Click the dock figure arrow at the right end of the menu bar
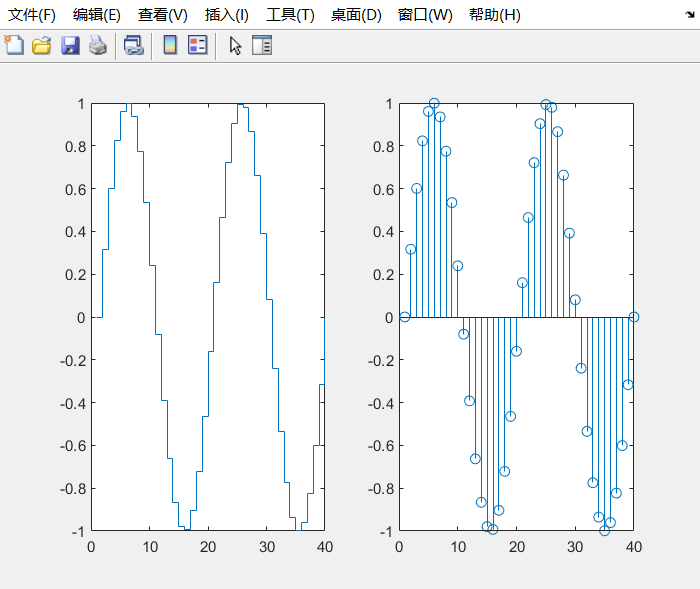The image size is (700, 589). click(690, 15)
